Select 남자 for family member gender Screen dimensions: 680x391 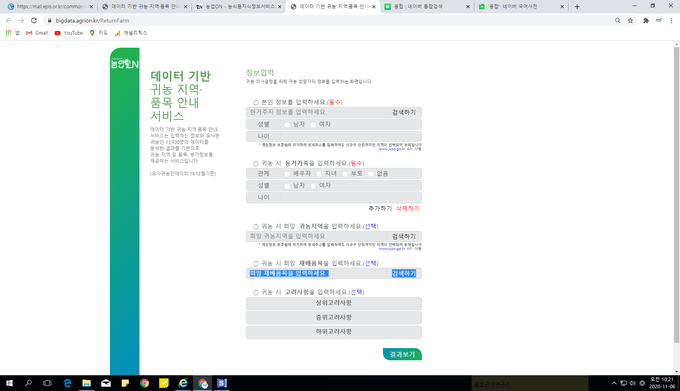(x=287, y=186)
